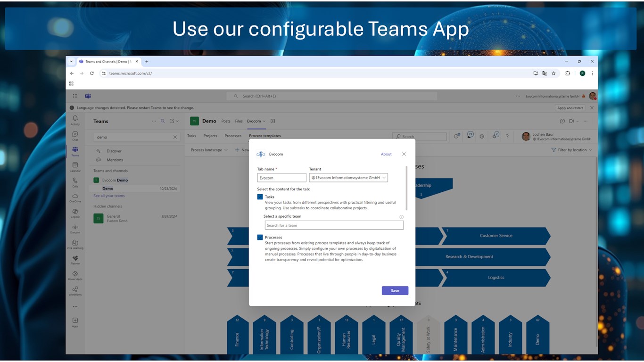Open Chrome translate icon in address bar
This screenshot has height=362, width=644.
click(x=545, y=74)
